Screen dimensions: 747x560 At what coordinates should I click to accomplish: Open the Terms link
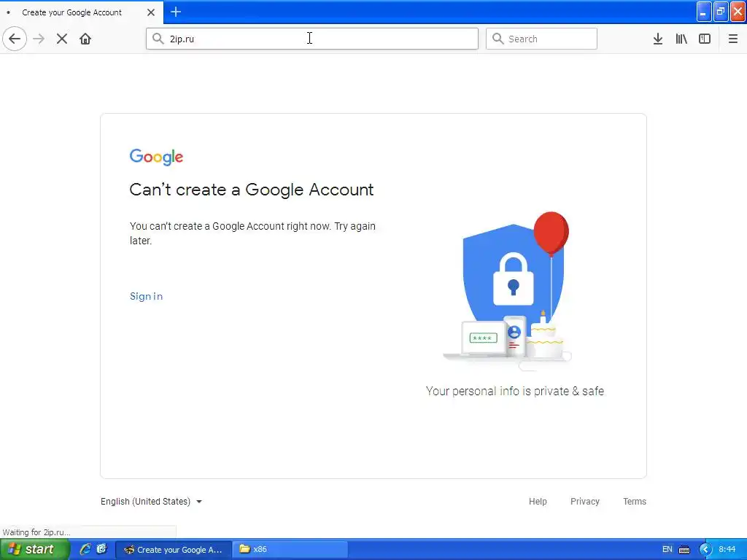click(635, 502)
